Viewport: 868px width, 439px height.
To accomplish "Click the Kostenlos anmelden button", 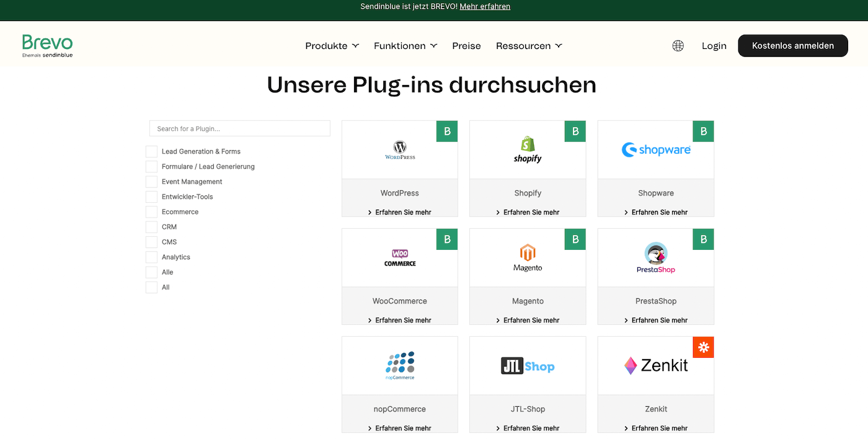I will (793, 46).
